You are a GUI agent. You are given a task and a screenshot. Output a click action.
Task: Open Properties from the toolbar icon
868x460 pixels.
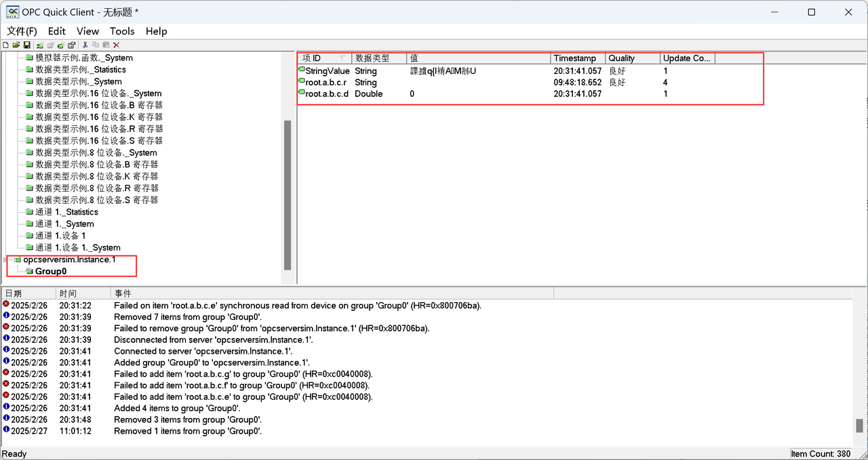(71, 45)
